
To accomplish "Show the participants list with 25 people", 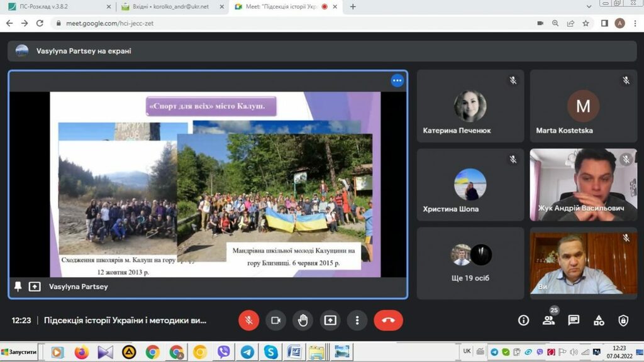I will tap(548, 321).
